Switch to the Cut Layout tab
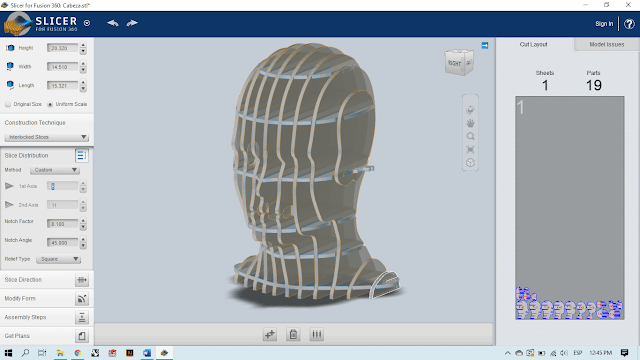The image size is (640, 360). pos(533,44)
